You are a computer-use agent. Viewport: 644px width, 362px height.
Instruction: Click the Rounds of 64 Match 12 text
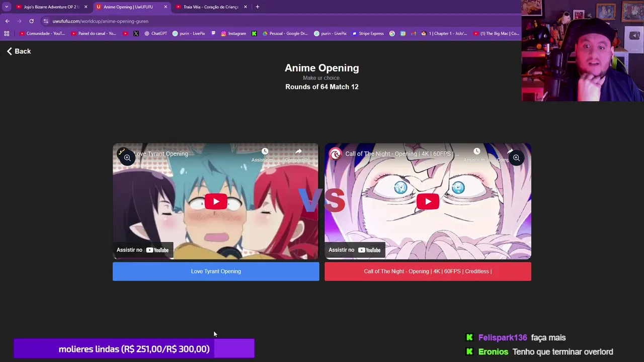[322, 87]
